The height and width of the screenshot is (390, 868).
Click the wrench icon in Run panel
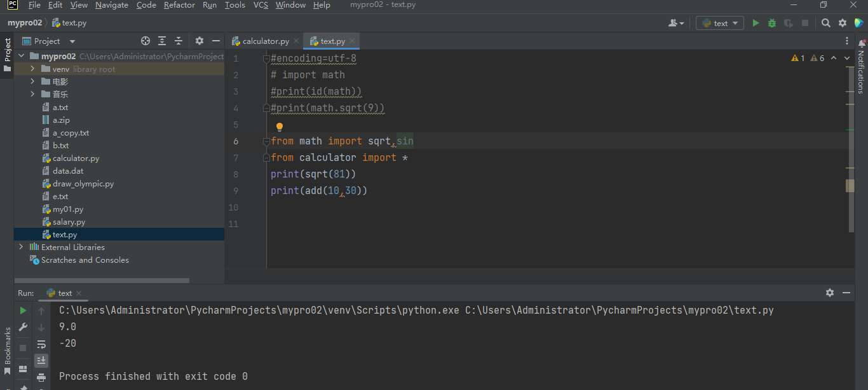click(x=23, y=327)
